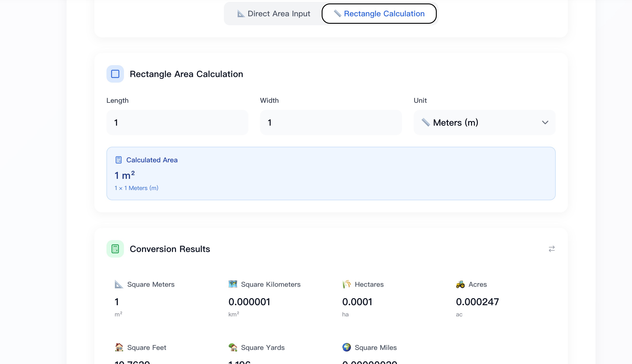The width and height of the screenshot is (632, 364).
Task: Click the house icon beside Square Feet
Action: (119, 347)
